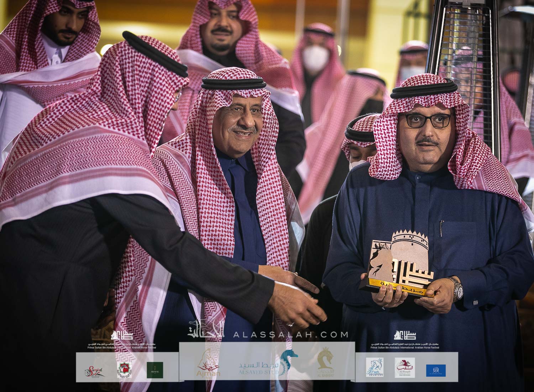Click the ALASSALAH.COM watermark text

click(x=289, y=334)
